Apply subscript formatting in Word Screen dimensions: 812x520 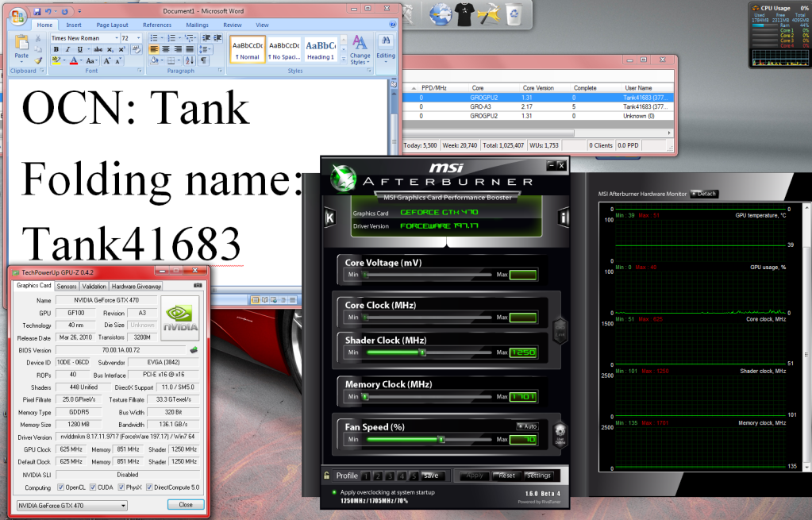coord(110,50)
